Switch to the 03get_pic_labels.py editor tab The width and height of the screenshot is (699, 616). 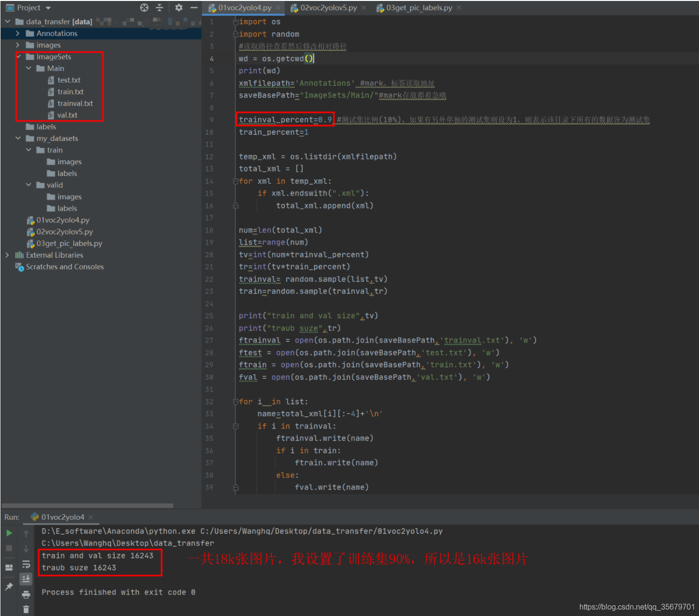point(419,8)
